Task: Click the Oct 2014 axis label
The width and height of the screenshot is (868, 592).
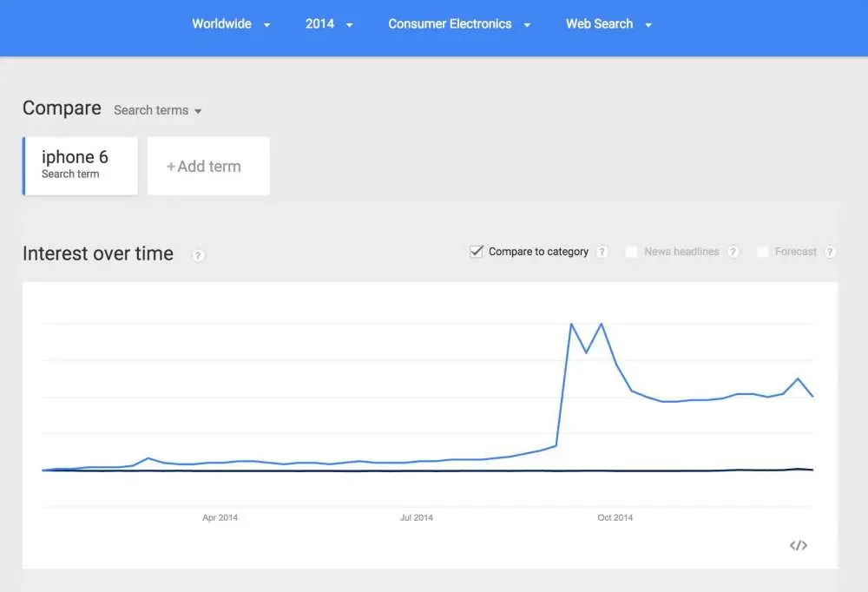Action: pos(615,517)
